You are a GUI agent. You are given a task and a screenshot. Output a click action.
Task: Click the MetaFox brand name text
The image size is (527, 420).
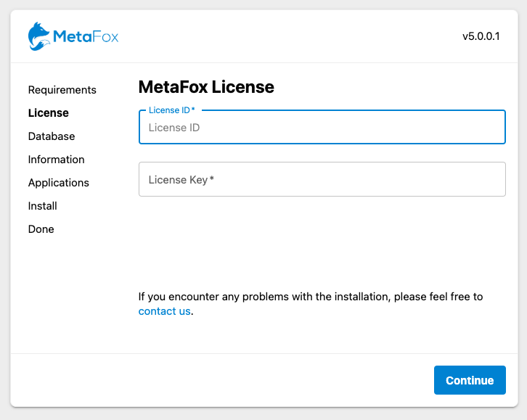click(86, 36)
